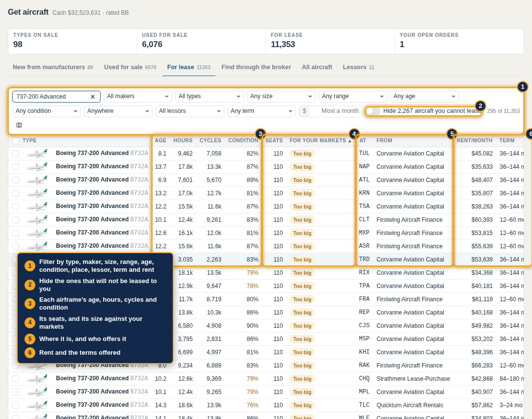
Task: Click the aircraft picture in the CHQ row
Action: (37, 379)
